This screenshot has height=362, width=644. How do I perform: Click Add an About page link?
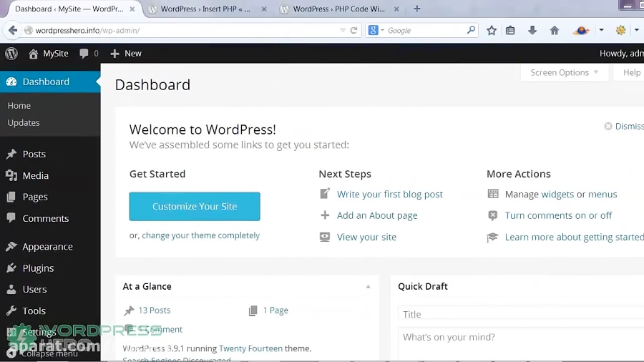tap(377, 215)
